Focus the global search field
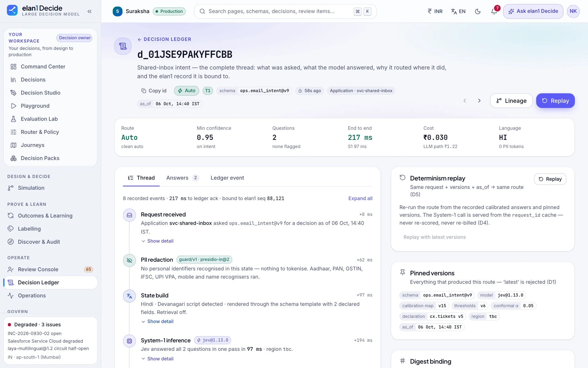This screenshot has width=588, height=368. pyautogui.click(x=285, y=11)
